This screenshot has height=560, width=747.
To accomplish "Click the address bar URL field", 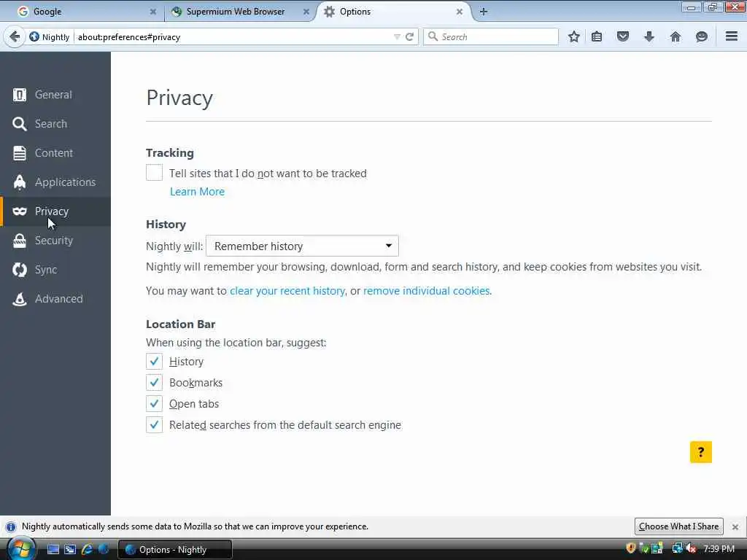I will pos(233,36).
